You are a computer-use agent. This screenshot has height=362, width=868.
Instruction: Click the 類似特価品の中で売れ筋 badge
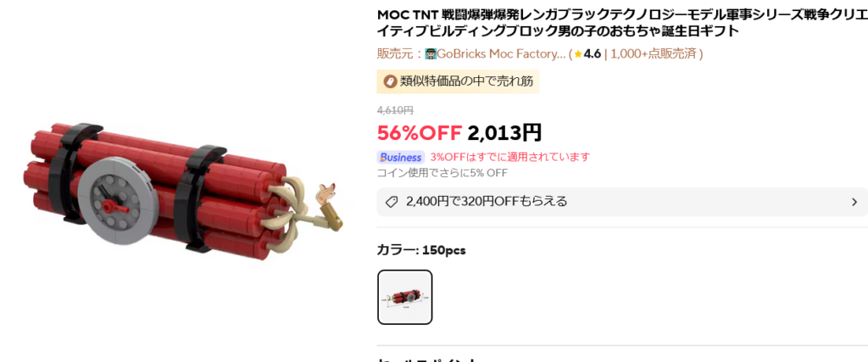pos(458,82)
